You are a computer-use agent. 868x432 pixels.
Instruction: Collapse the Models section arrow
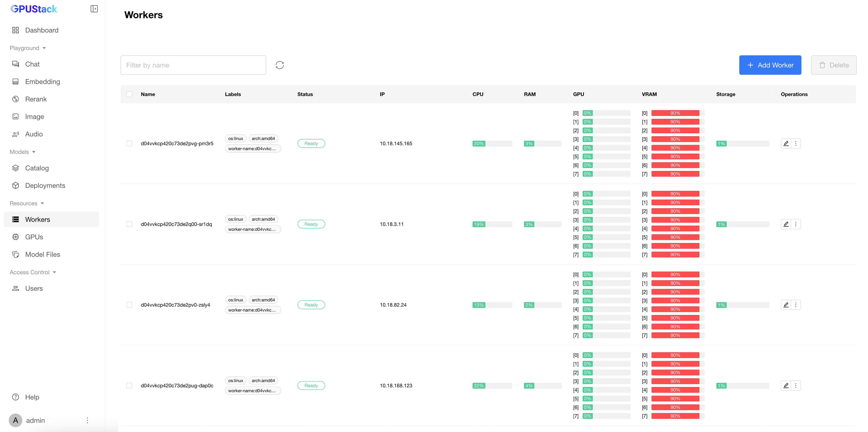coord(34,152)
